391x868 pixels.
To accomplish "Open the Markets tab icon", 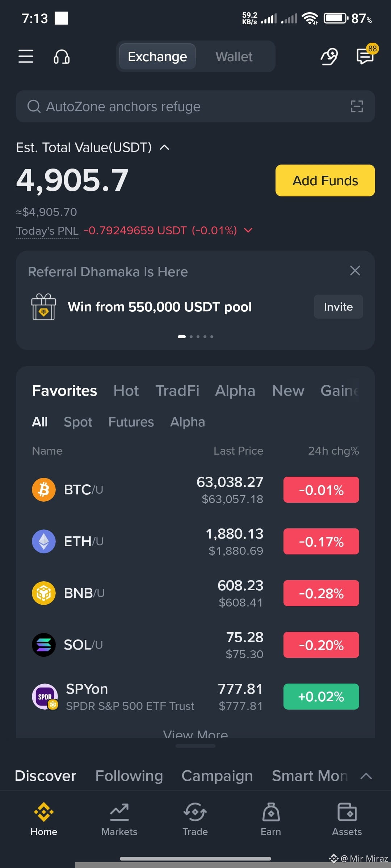I will pos(119,812).
